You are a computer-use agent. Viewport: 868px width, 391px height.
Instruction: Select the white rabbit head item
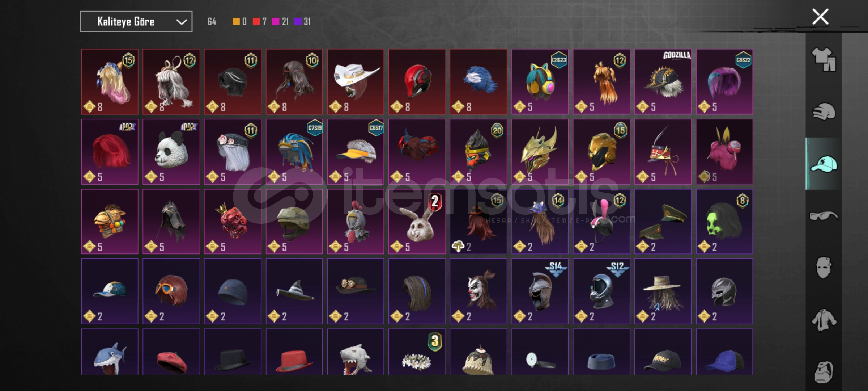pyautogui.click(x=417, y=222)
